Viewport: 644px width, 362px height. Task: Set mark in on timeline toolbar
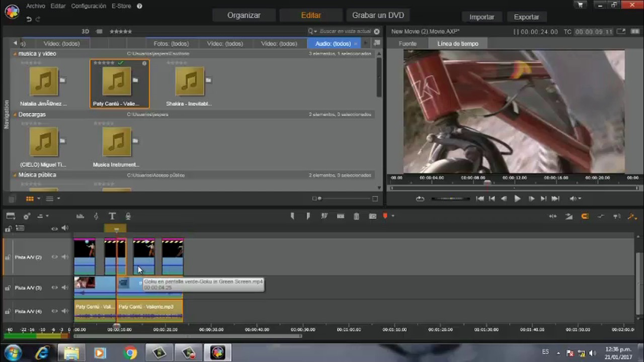292,216
